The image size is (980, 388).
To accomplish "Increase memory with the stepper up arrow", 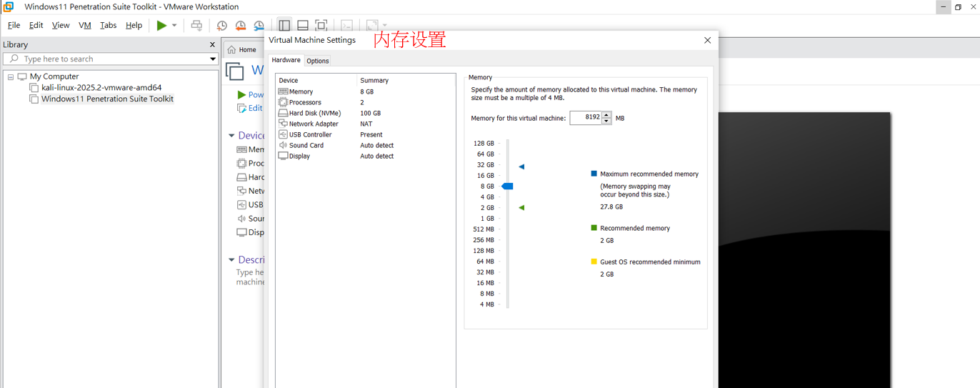I will click(x=606, y=114).
